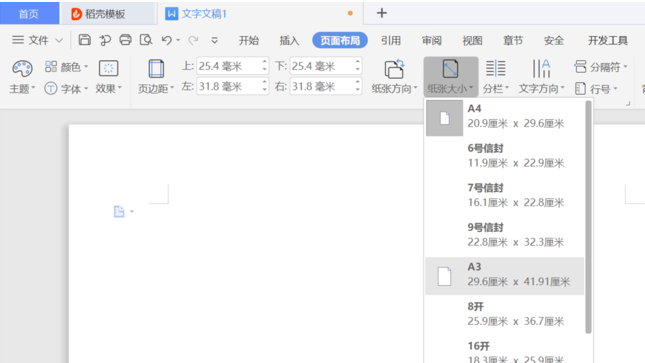Switch to the 安全 ribbon tab

pos(553,40)
